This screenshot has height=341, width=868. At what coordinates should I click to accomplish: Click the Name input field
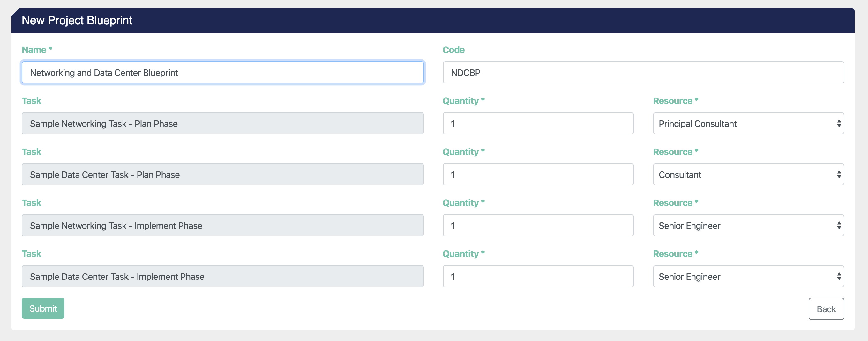pyautogui.click(x=222, y=72)
